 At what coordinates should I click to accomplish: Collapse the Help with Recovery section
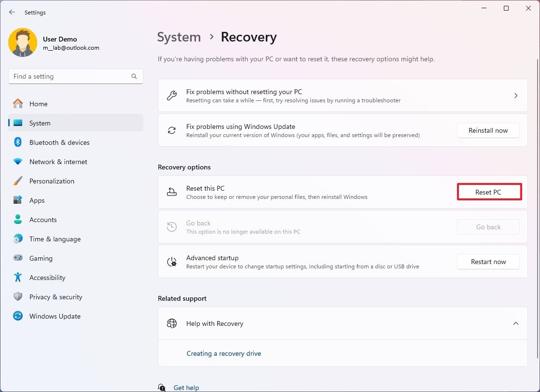pyautogui.click(x=515, y=323)
